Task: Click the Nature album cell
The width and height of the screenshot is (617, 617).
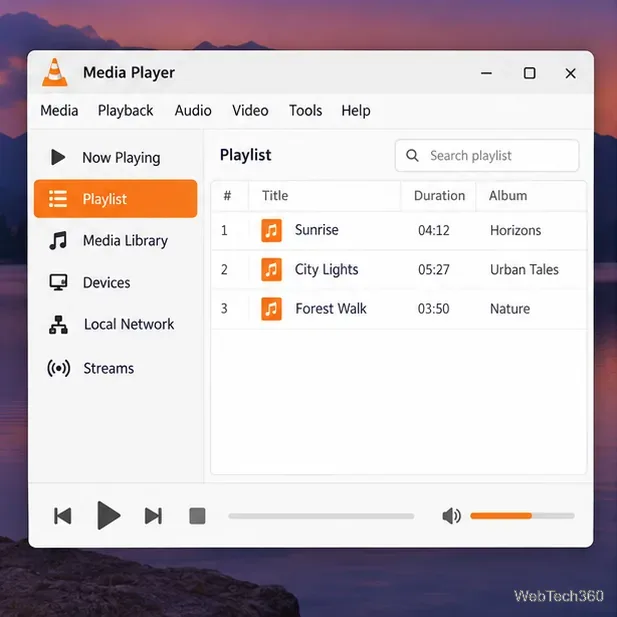Action: tap(510, 309)
